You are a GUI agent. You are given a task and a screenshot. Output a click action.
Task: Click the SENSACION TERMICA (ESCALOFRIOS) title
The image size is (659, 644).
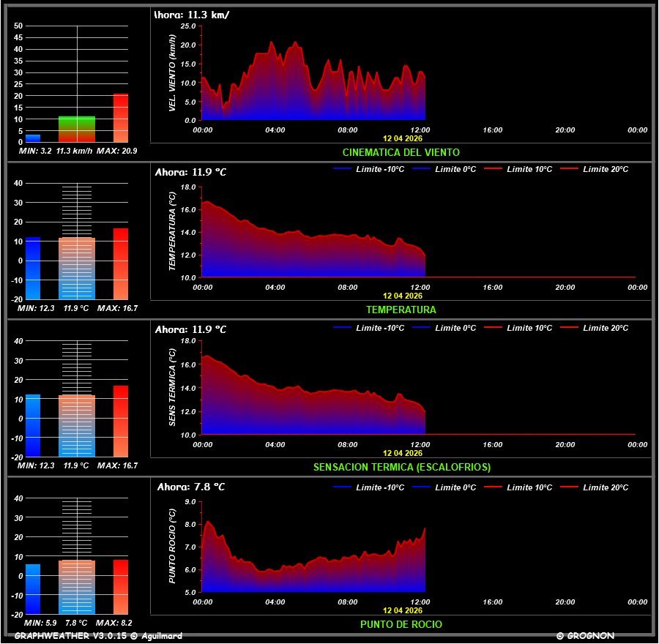point(401,467)
